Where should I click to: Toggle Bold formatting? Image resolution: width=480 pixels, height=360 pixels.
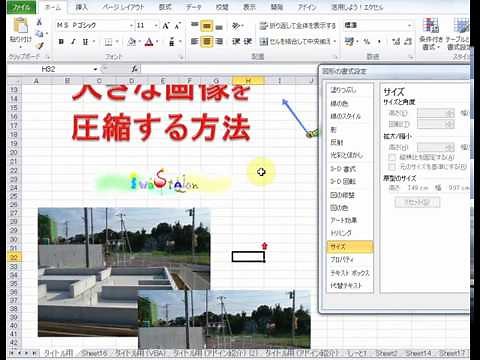coord(61,42)
